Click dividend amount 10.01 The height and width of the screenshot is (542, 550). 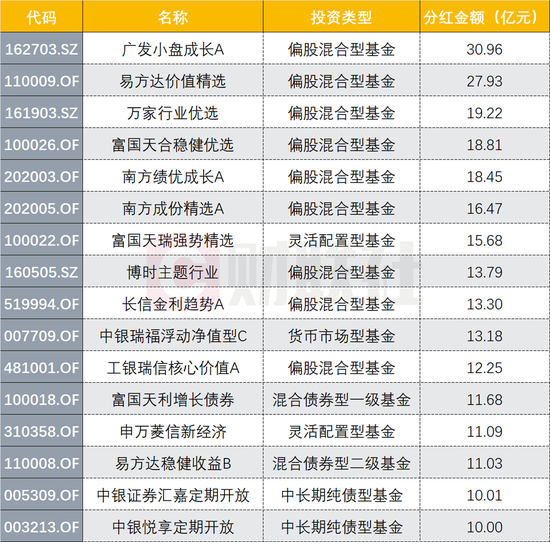click(x=484, y=495)
